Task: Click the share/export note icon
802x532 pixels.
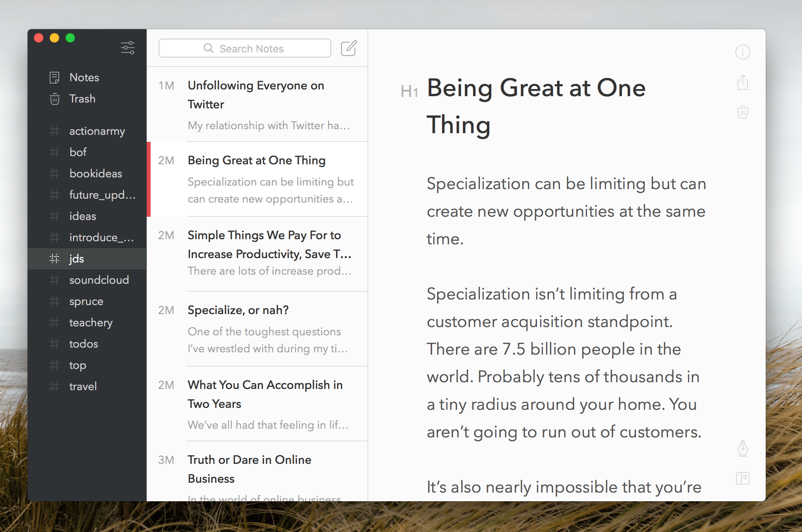Action: (x=742, y=82)
